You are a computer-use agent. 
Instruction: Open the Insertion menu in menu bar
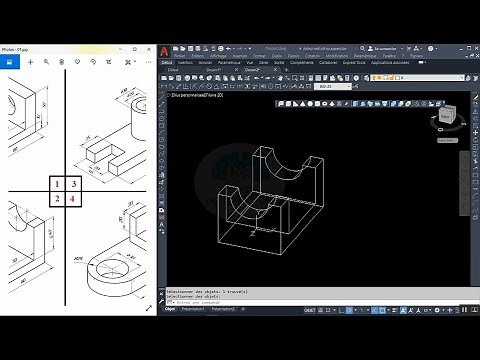(x=240, y=56)
